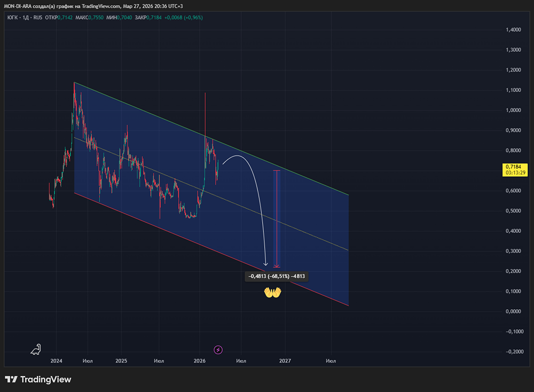534x392 pixels.
Task: Click the RUS exchange label in the legend
Action: pyautogui.click(x=38, y=18)
